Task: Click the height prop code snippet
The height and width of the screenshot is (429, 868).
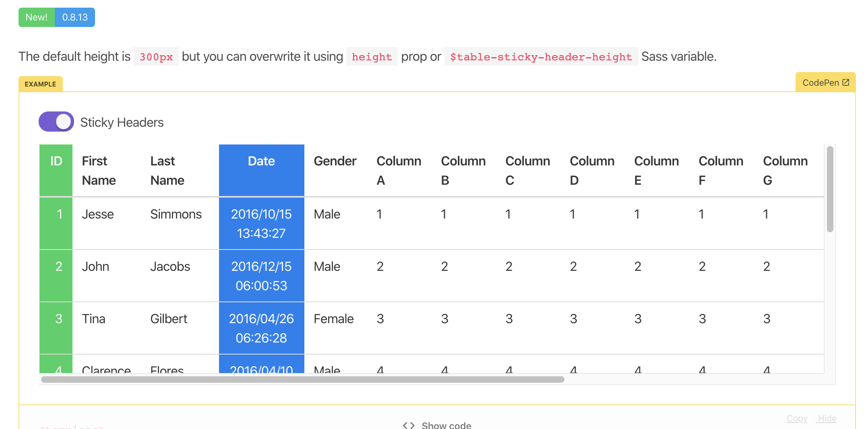Action: point(372,56)
